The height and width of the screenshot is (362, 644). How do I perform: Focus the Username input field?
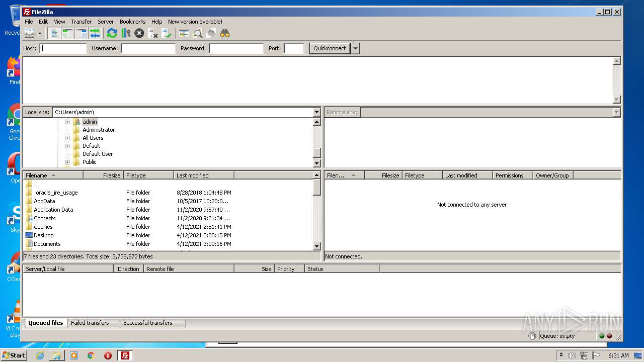pos(148,48)
